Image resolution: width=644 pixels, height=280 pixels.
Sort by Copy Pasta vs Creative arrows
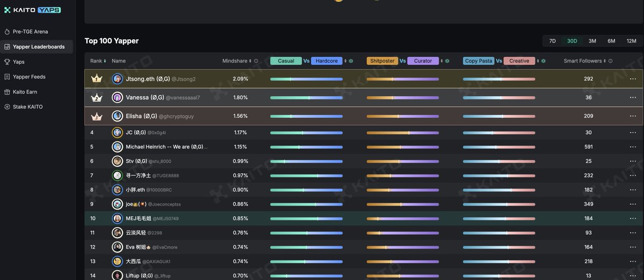pyautogui.click(x=538, y=61)
